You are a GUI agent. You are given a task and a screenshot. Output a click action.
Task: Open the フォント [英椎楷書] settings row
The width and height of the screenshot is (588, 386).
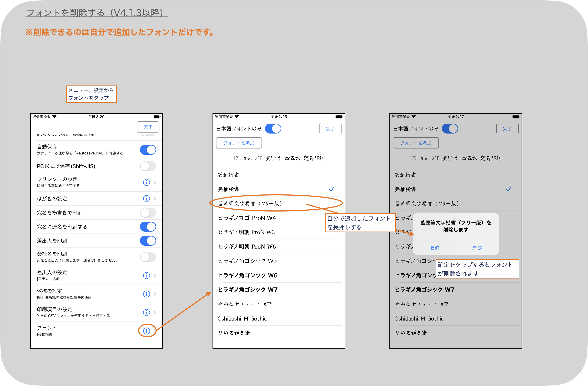coord(96,331)
